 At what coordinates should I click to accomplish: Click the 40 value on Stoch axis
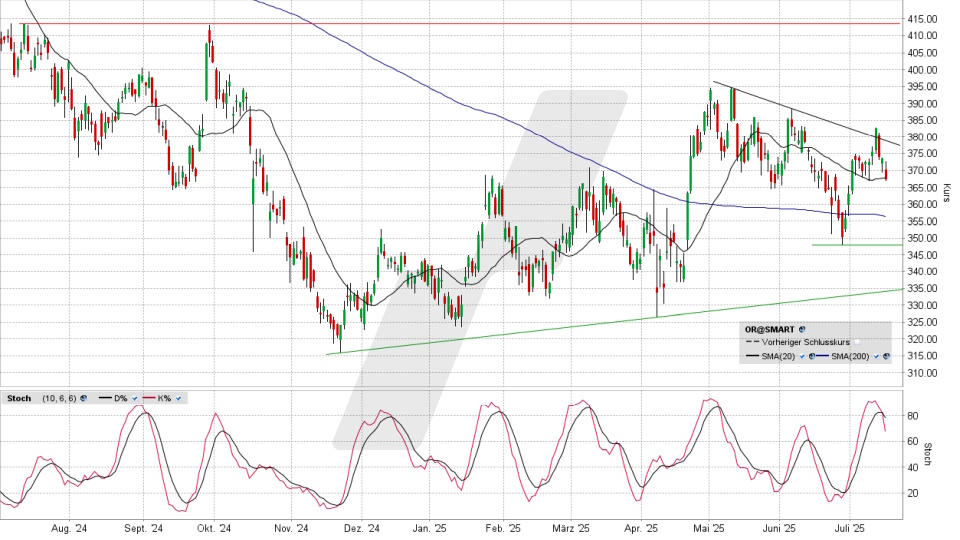click(x=913, y=467)
